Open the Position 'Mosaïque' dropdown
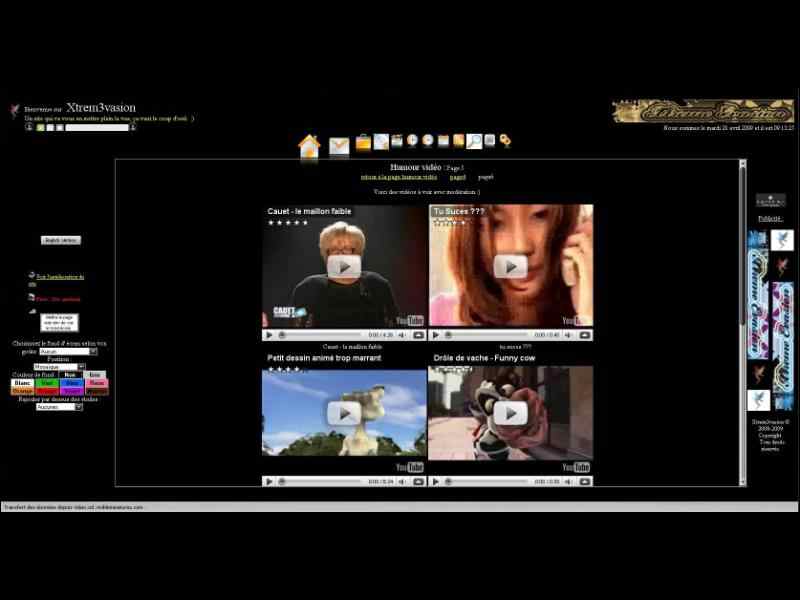 67,367
